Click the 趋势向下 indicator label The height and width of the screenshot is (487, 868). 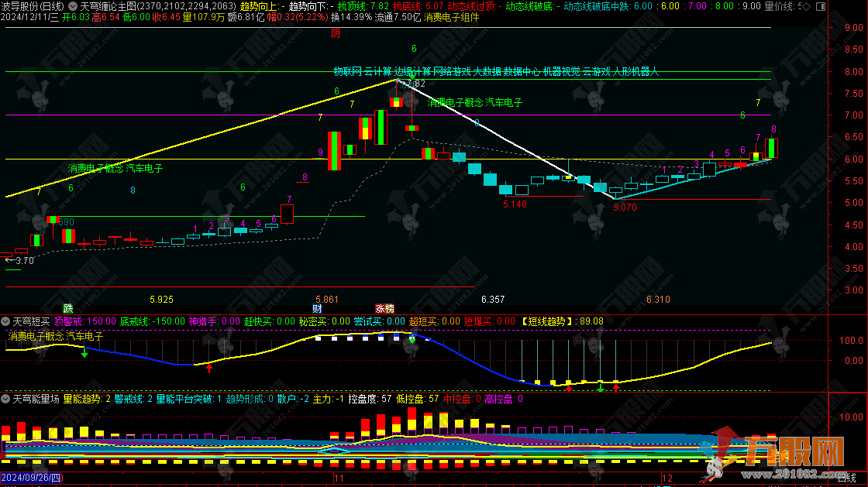pos(311,7)
